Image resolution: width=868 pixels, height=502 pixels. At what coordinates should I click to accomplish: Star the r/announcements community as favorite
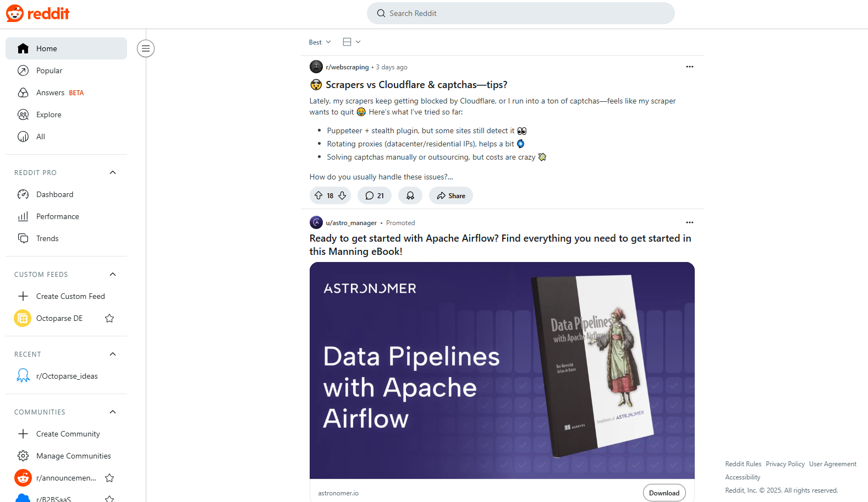pos(109,478)
